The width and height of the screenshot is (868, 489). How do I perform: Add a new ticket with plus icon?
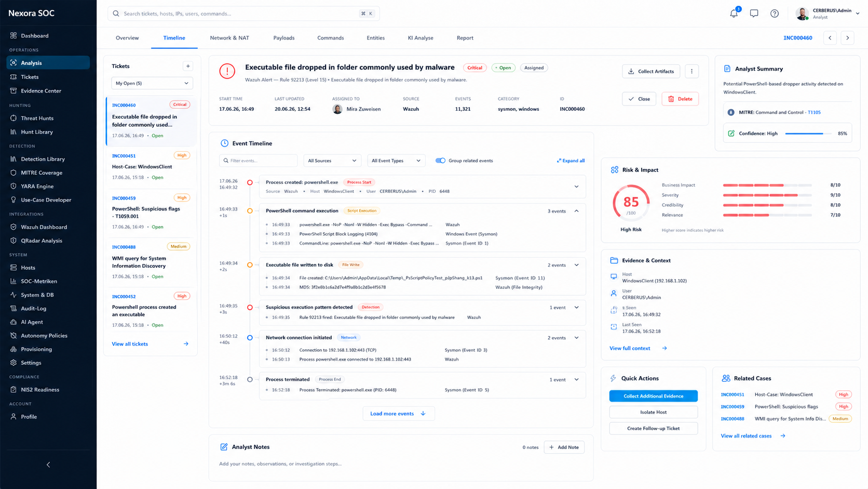pos(188,66)
